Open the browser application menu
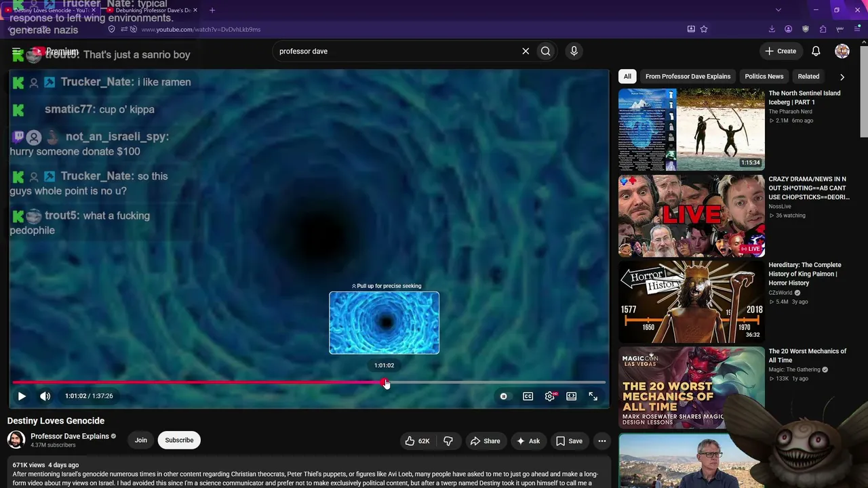 click(x=858, y=29)
